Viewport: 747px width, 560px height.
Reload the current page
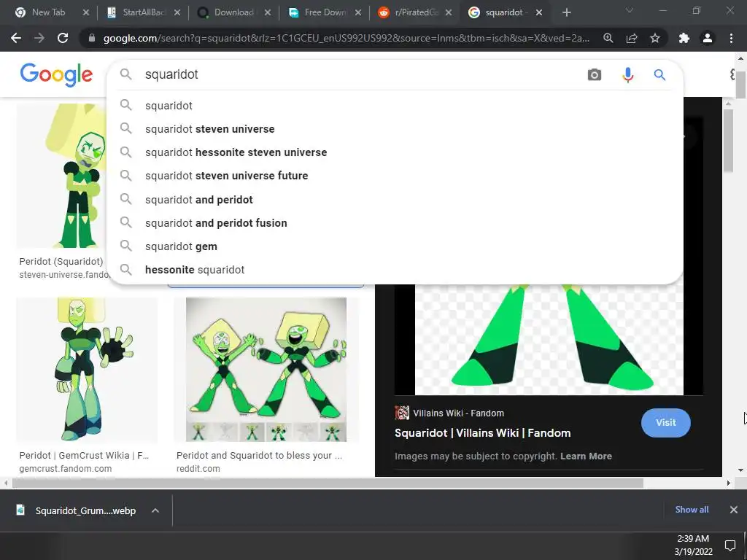(x=63, y=38)
